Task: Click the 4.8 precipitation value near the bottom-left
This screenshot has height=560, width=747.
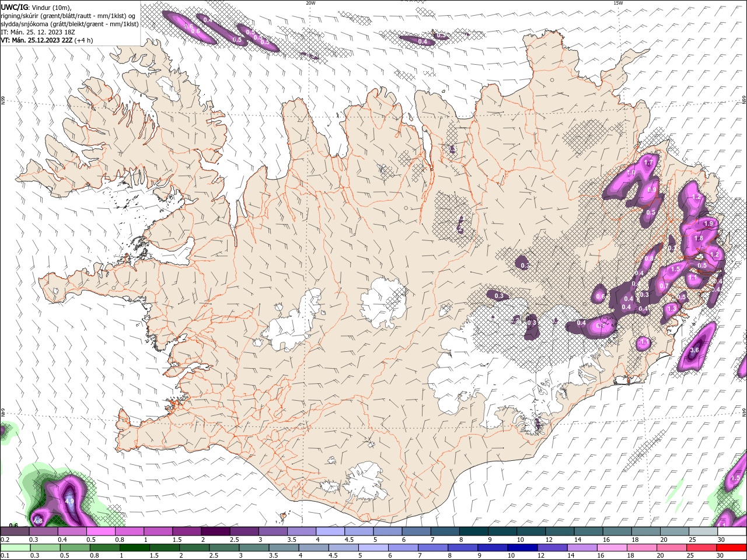Action: pos(38,521)
